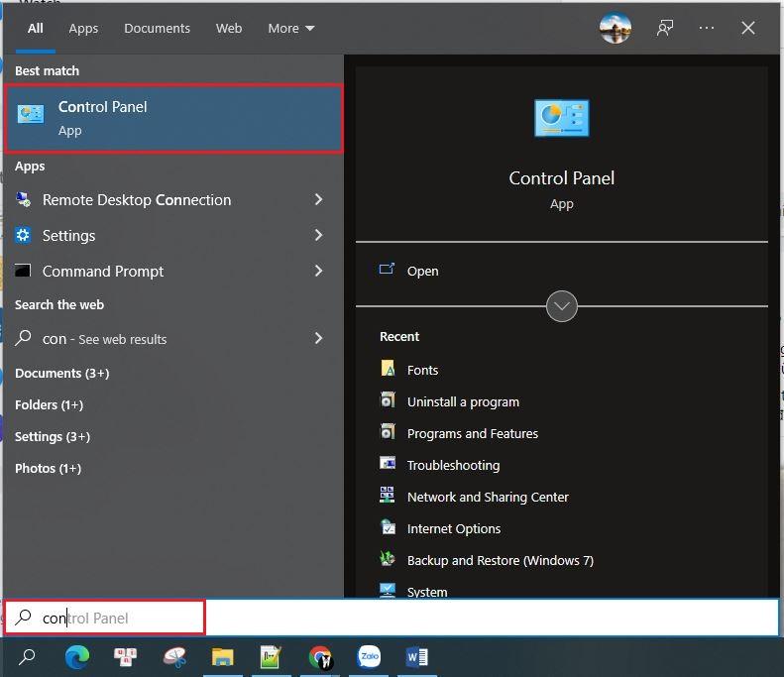Expand the arrow next to Remote Desktop Connection

(x=318, y=199)
